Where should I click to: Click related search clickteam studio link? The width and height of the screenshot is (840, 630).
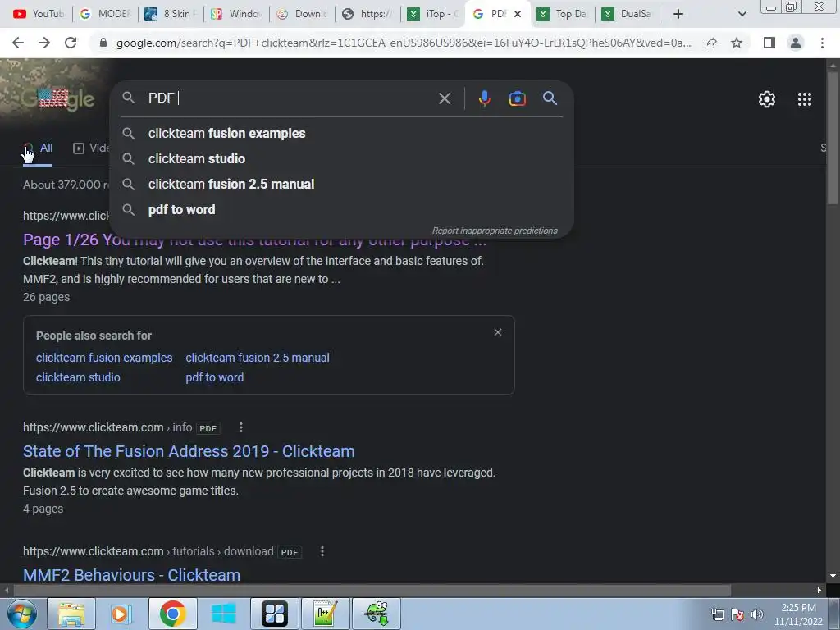78,377
